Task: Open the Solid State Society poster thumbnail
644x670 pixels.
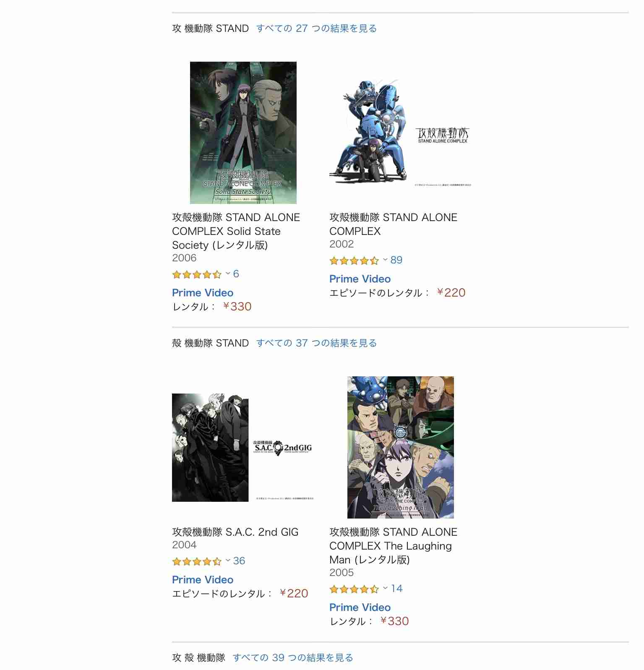Action: (243, 133)
